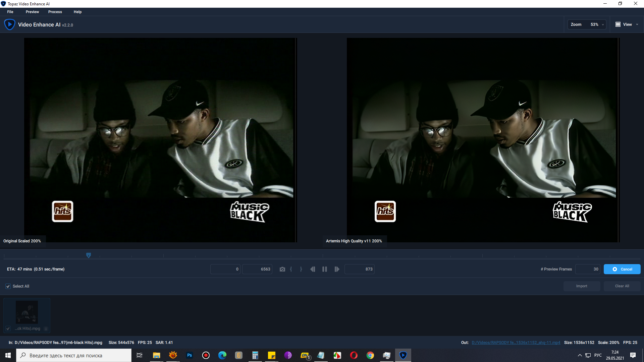644x362 pixels.
Task: Toggle the Select All checkbox
Action: pos(8,286)
